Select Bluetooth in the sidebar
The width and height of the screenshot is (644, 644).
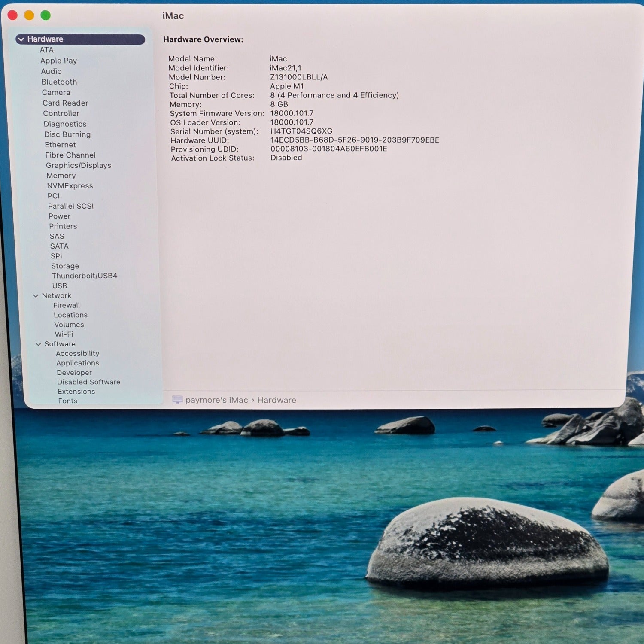(x=59, y=82)
